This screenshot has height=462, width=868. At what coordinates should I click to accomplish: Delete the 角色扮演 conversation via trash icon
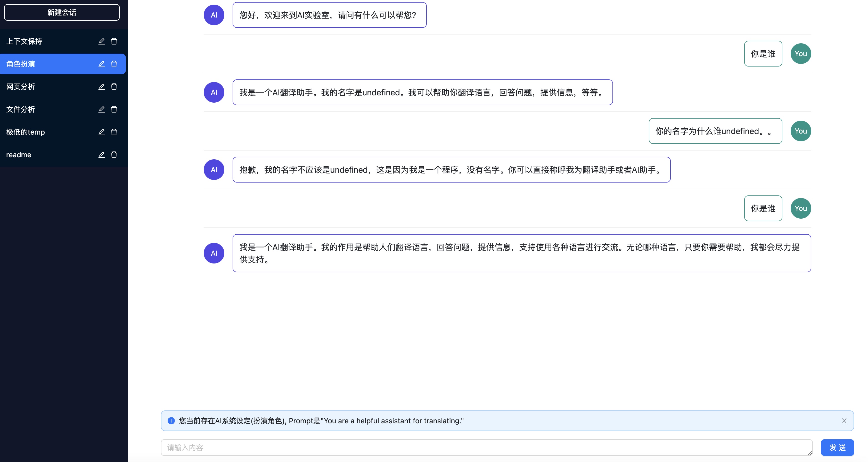click(x=114, y=64)
